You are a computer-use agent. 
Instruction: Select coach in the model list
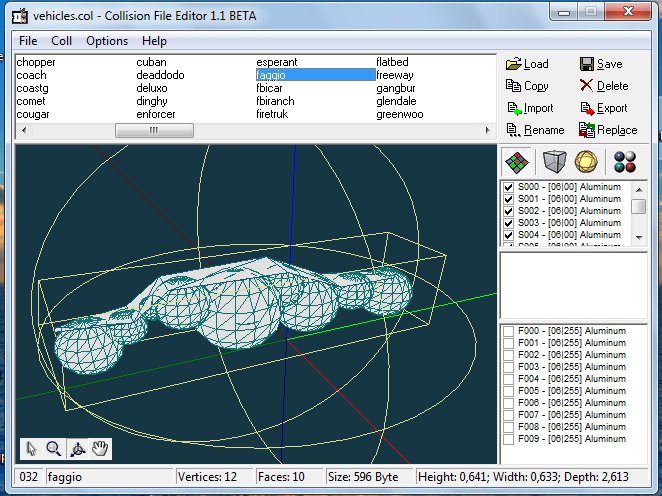click(x=31, y=75)
